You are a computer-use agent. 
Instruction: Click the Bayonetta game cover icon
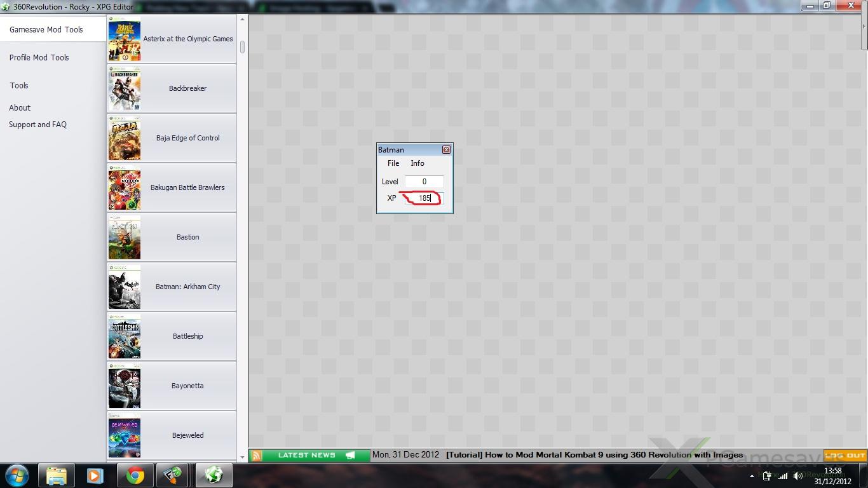[125, 386]
